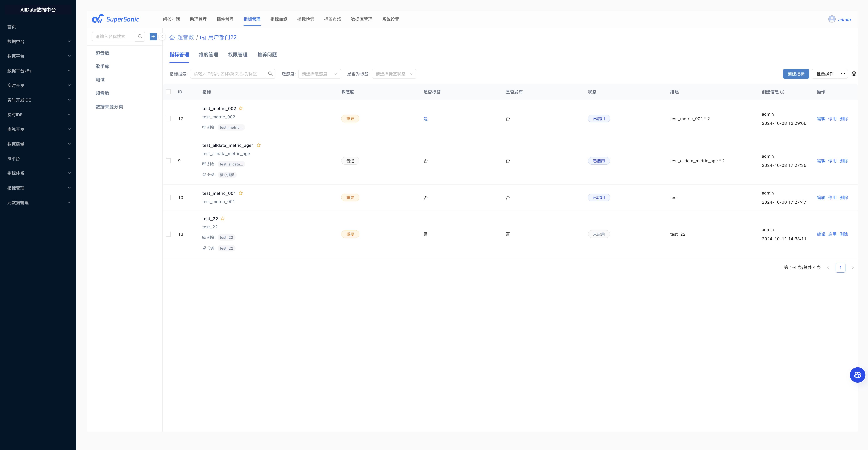The width and height of the screenshot is (868, 450).
Task: Switch to 维度管理 tab
Action: click(208, 55)
